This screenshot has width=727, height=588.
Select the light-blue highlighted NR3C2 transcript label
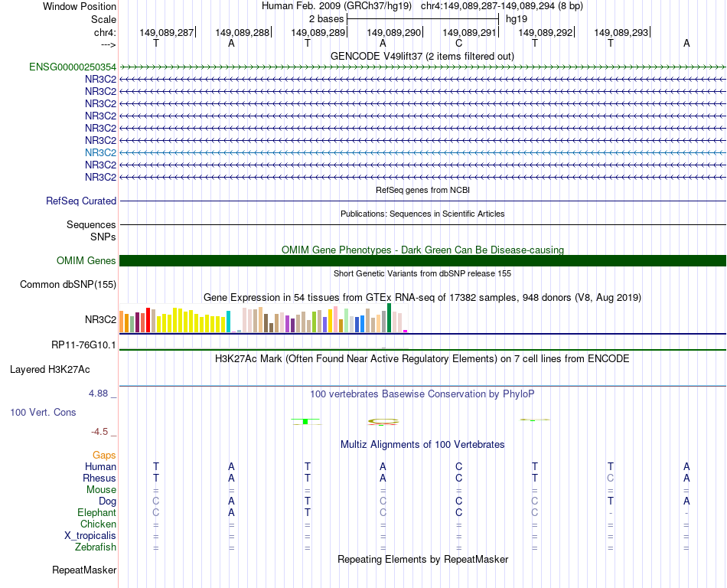pyautogui.click(x=100, y=152)
